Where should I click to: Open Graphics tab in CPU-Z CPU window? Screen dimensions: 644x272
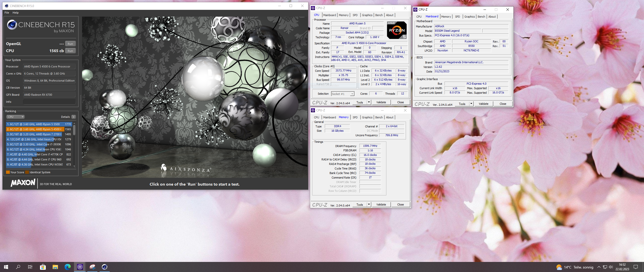pos(367,15)
